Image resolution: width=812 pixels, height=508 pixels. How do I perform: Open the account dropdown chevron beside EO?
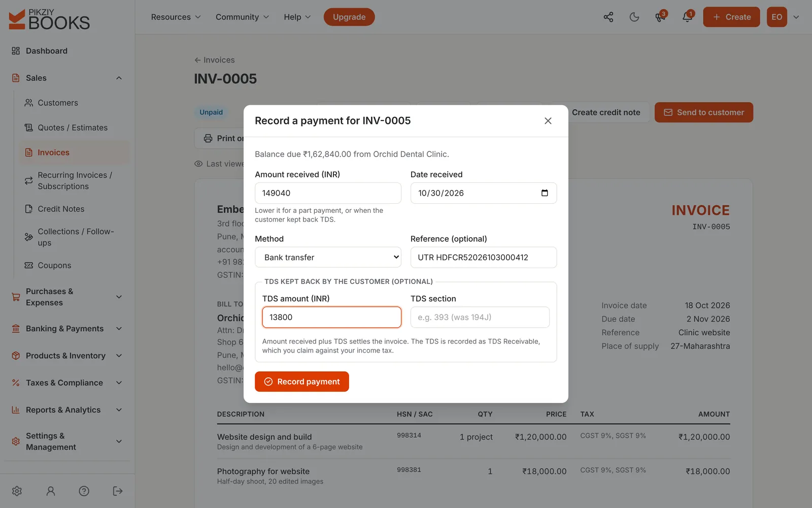click(796, 17)
